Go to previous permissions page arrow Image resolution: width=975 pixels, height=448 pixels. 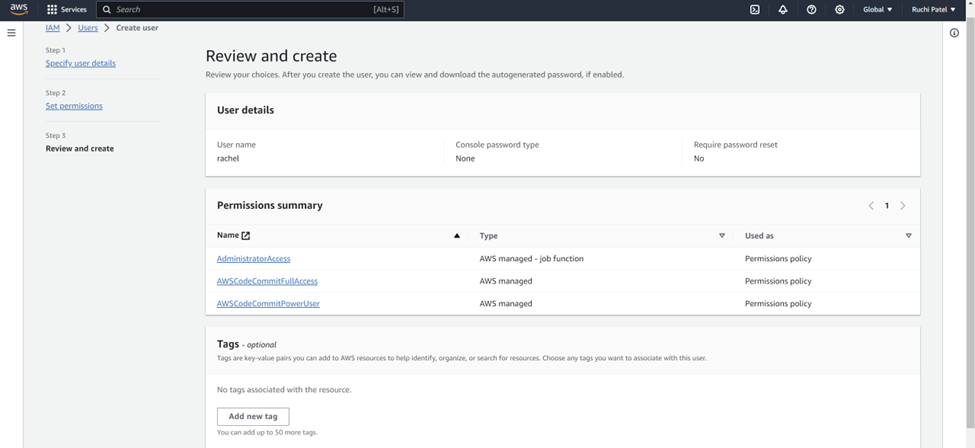871,206
